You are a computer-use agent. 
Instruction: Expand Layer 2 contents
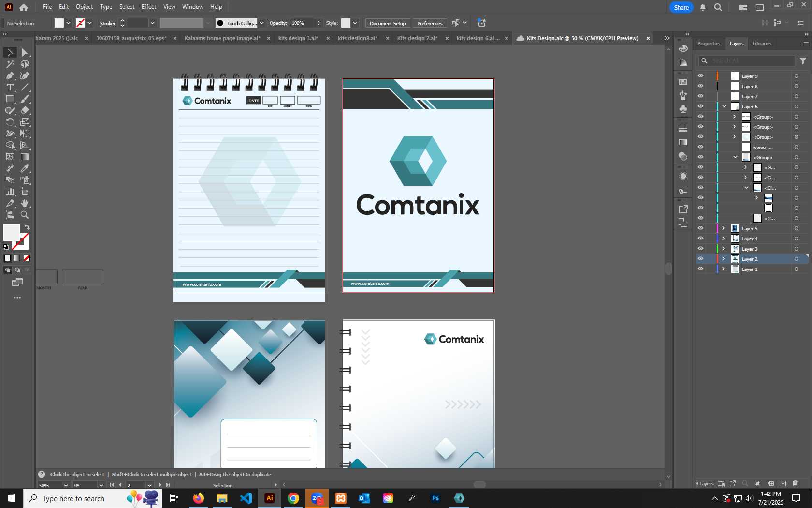[x=724, y=259]
